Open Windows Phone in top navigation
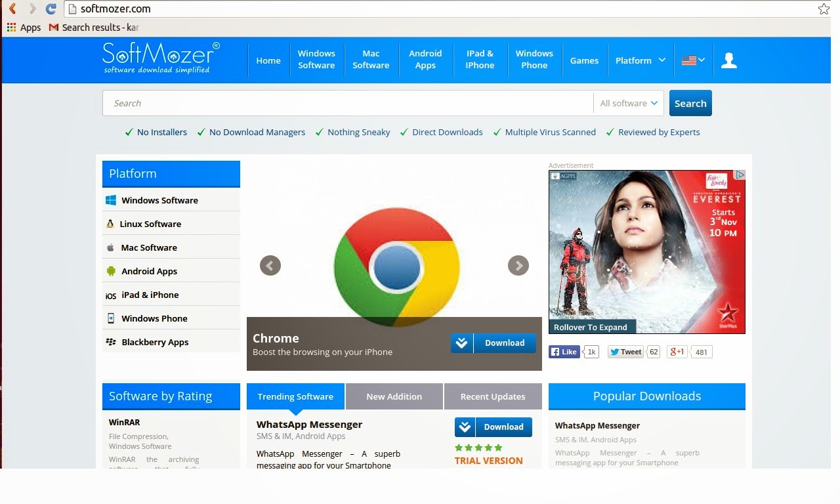 (x=534, y=60)
